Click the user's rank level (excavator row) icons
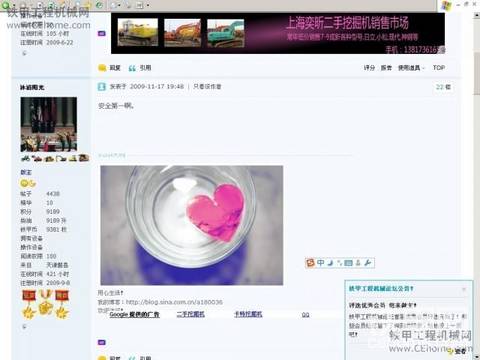Viewport: 480px width, 360px height. (55, 158)
